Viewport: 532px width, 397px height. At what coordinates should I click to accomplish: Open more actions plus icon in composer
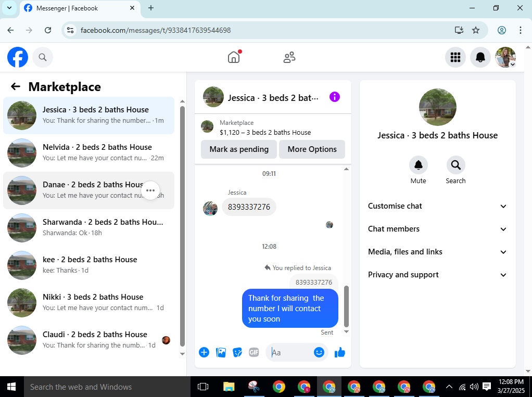204,353
